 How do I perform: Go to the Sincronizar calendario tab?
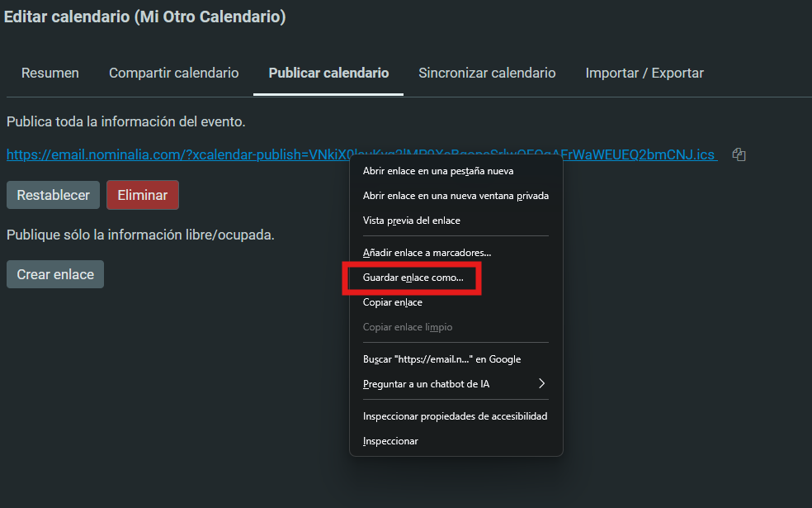487,73
